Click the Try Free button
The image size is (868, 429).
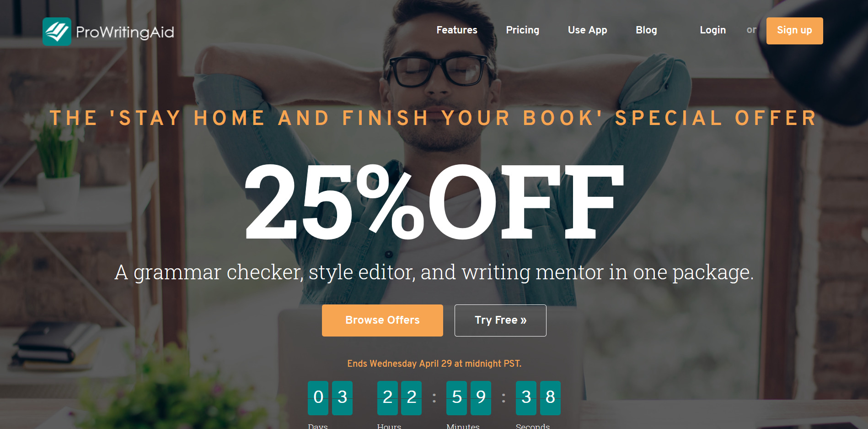tap(500, 320)
